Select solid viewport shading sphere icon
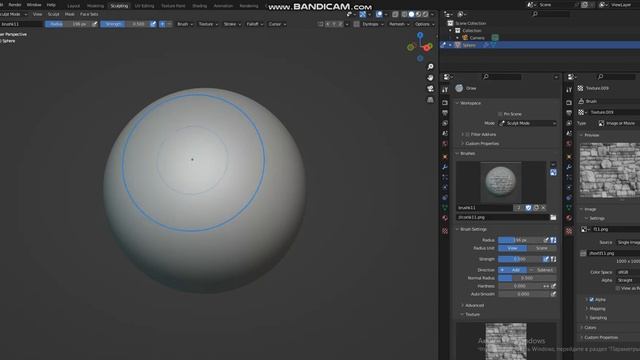Viewport: 640px width, 360px height. click(x=411, y=14)
